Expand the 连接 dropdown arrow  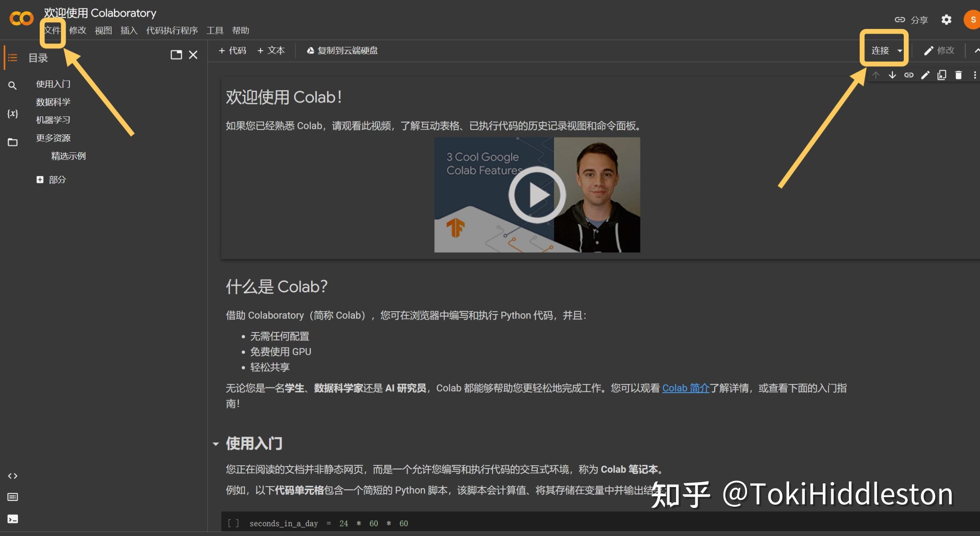899,51
